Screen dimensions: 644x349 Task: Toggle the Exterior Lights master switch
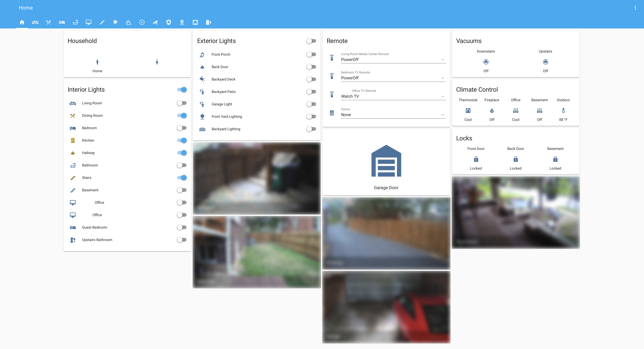coord(311,41)
